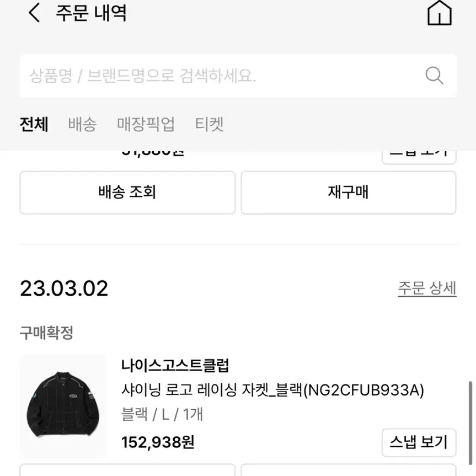Image resolution: width=476 pixels, height=476 pixels.
Task: Click the 나이스고스트클럽 brand name
Action: tap(175, 366)
